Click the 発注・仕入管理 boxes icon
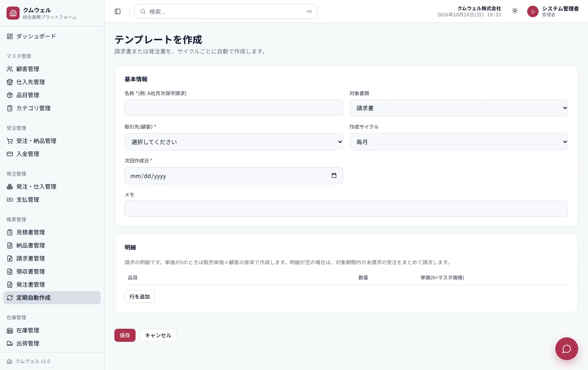This screenshot has width=588, height=370. [x=10, y=187]
